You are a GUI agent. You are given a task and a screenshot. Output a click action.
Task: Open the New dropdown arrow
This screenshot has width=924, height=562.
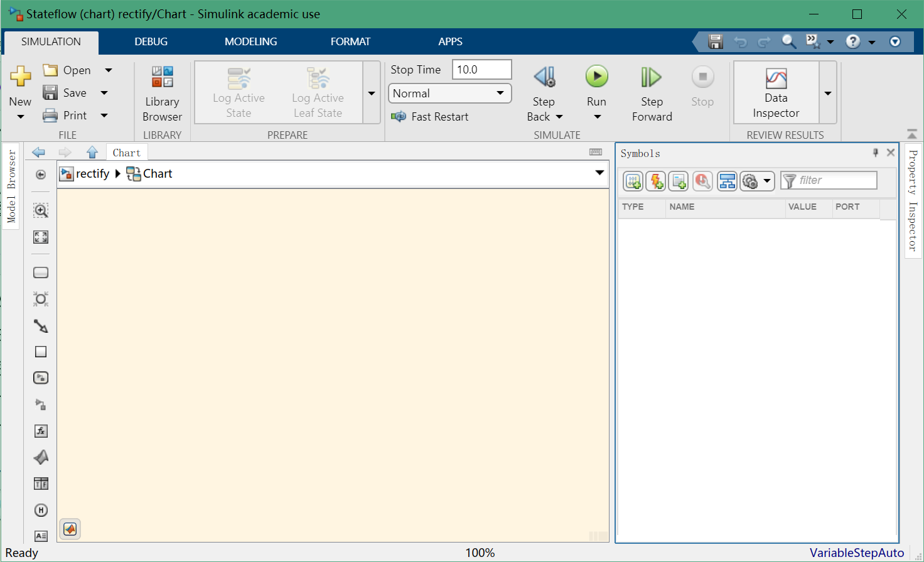tap(20, 117)
